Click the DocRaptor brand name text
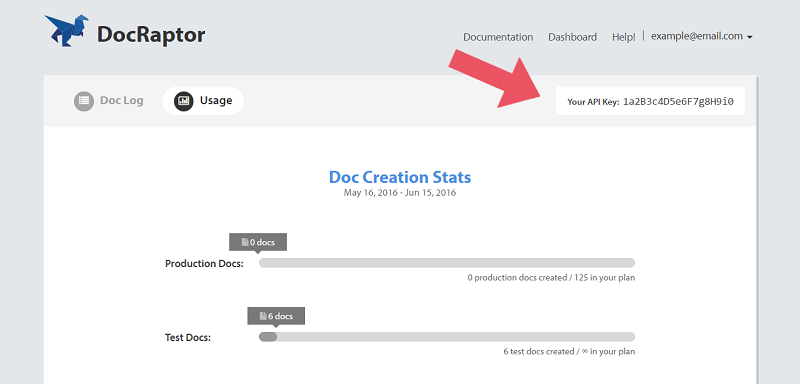The height and width of the screenshot is (384, 800). click(151, 35)
